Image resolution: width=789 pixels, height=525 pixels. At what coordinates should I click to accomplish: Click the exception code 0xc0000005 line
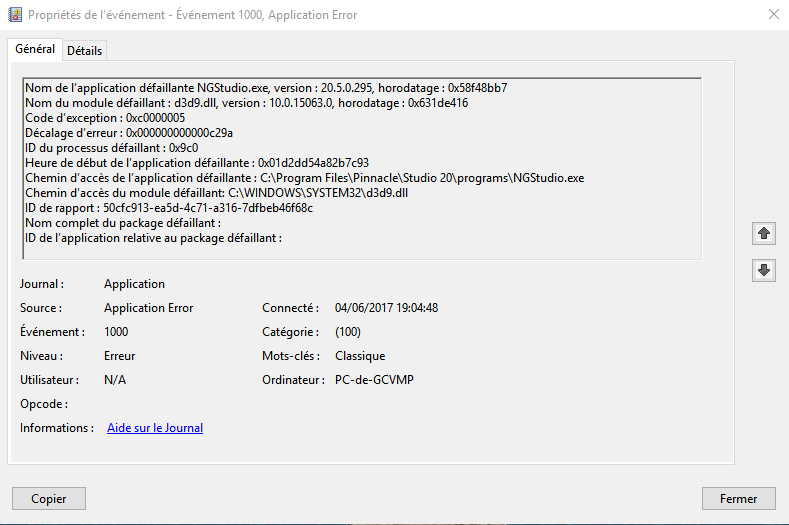point(105,118)
